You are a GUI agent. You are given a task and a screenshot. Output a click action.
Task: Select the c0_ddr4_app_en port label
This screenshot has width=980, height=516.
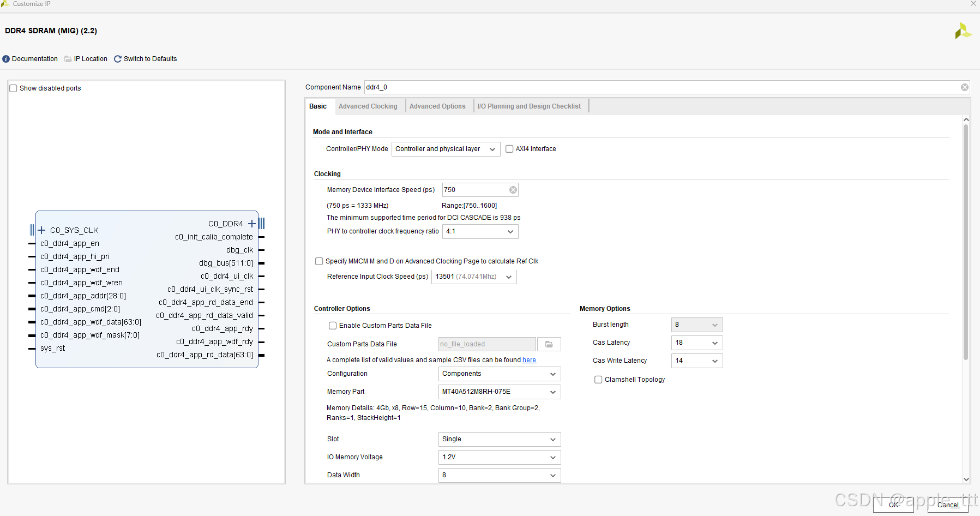70,243
